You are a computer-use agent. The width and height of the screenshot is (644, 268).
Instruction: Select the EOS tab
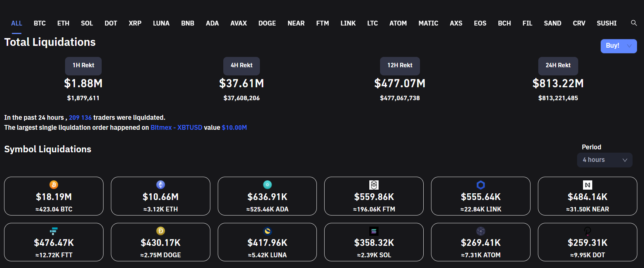pos(480,23)
